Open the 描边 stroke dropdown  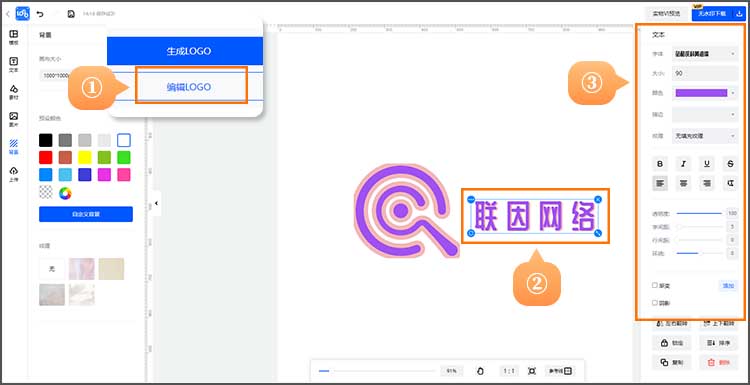[x=705, y=115]
